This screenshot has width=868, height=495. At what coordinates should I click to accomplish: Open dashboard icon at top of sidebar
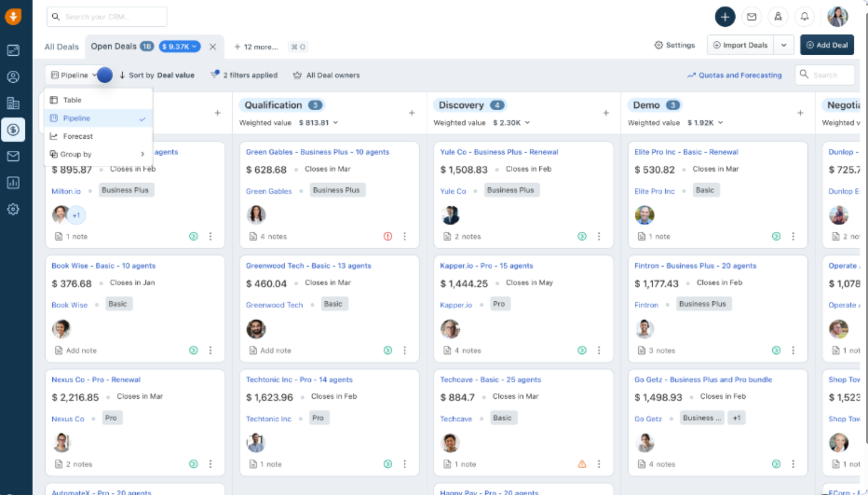pyautogui.click(x=13, y=50)
